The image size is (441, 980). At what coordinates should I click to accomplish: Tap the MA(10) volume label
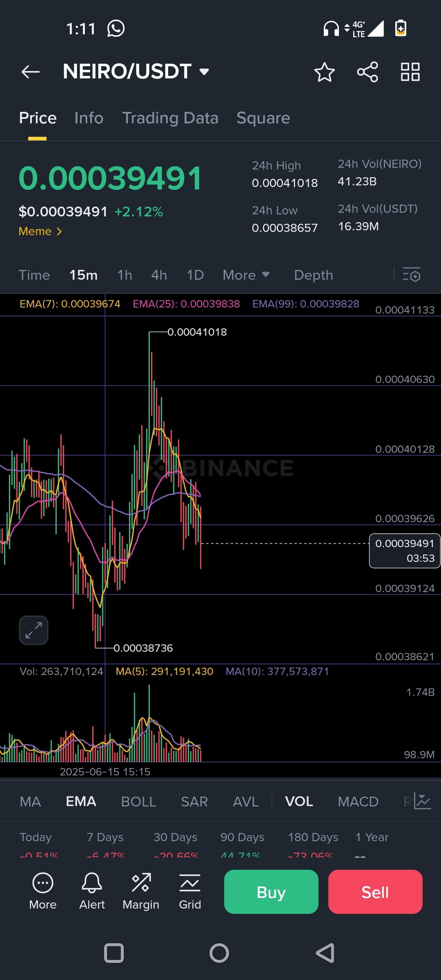[277, 671]
